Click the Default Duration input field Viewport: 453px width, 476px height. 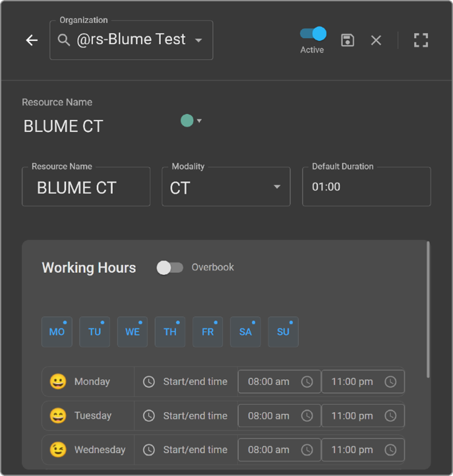pos(366,187)
